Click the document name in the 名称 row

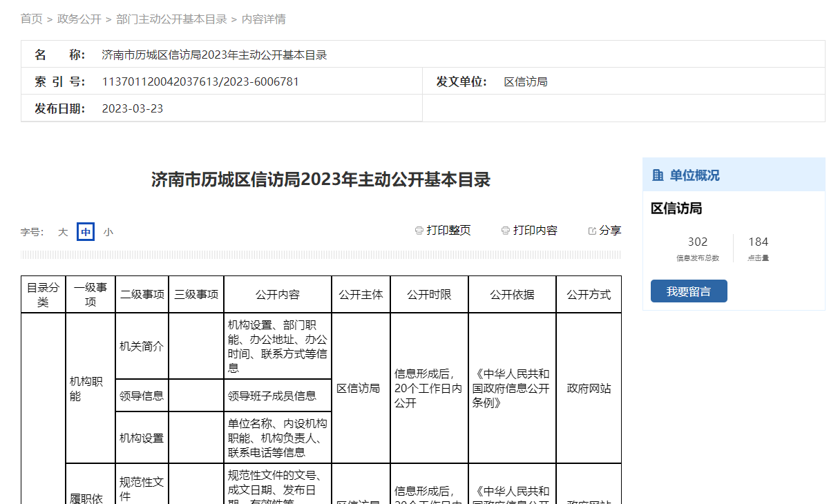(214, 55)
